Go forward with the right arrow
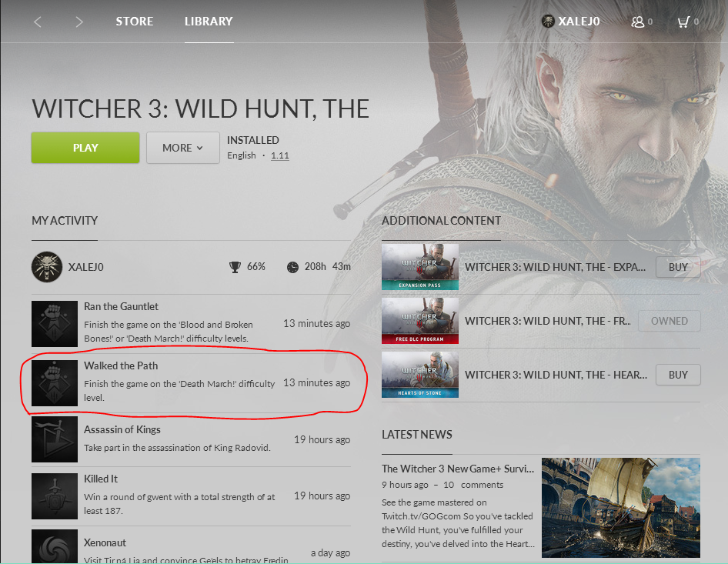Image resolution: width=728 pixels, height=564 pixels. click(79, 22)
